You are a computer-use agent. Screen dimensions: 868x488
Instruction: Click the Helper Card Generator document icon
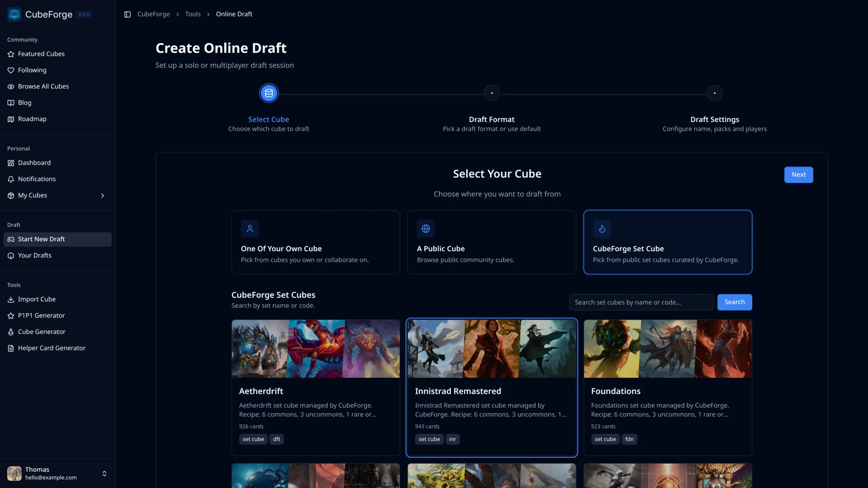11,348
